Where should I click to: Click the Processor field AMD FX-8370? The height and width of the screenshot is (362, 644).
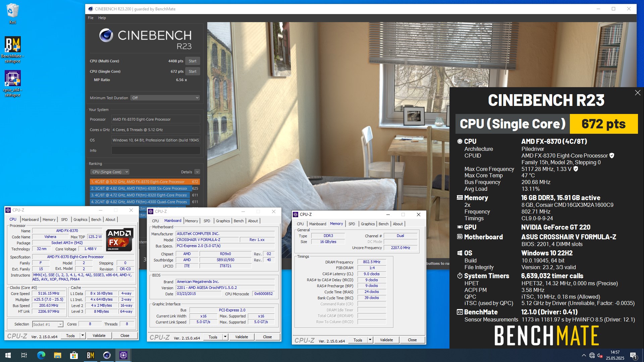coord(156,119)
